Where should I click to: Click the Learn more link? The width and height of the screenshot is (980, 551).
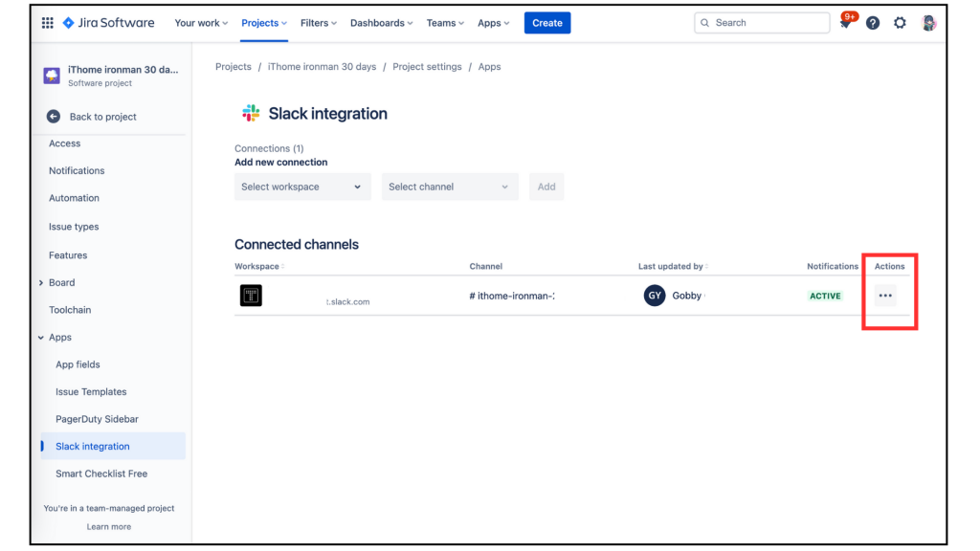tap(109, 527)
